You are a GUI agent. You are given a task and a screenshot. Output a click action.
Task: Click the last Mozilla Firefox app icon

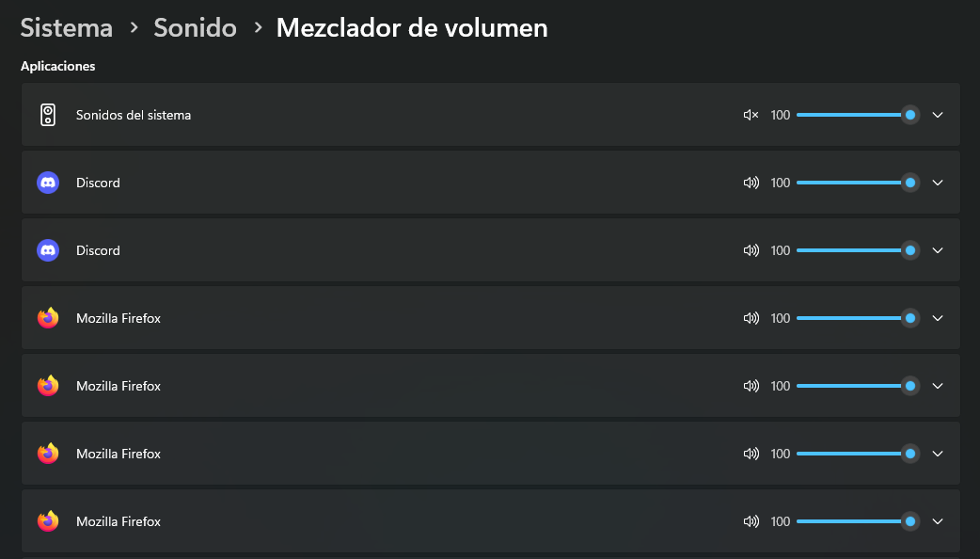tap(48, 521)
